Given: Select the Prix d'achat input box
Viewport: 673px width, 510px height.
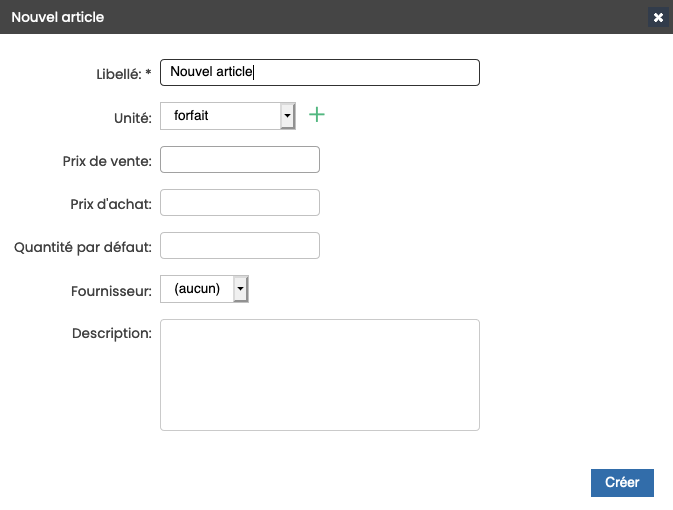Looking at the screenshot, I should point(240,202).
